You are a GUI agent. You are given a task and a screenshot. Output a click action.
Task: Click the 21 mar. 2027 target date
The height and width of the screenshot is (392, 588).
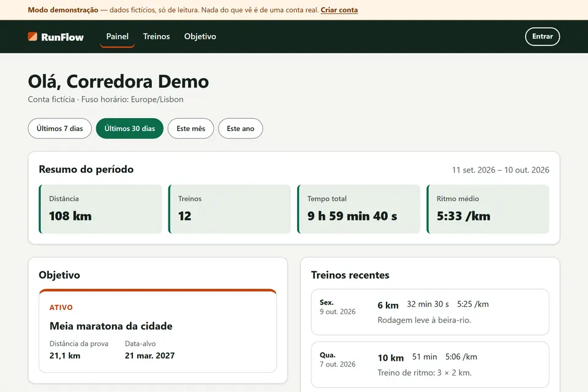pyautogui.click(x=149, y=356)
